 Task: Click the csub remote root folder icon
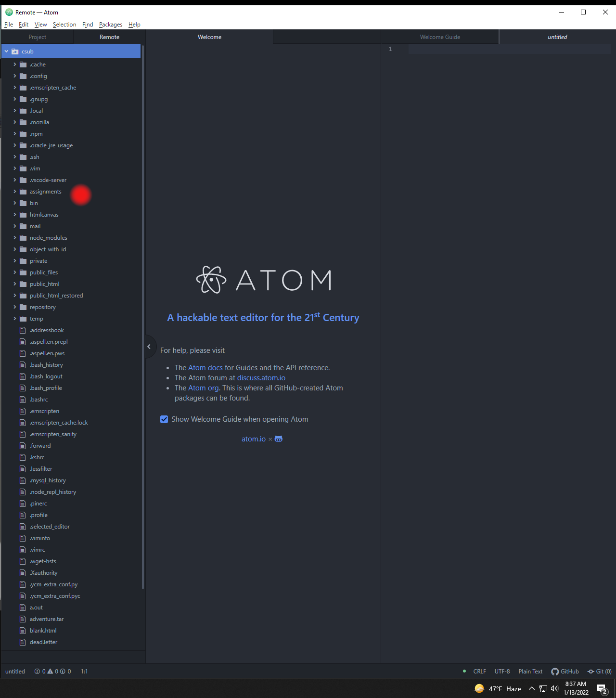[15, 52]
